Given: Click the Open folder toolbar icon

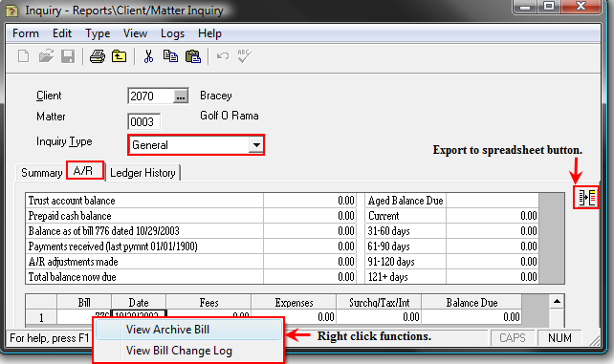Looking at the screenshot, I should click(x=46, y=56).
